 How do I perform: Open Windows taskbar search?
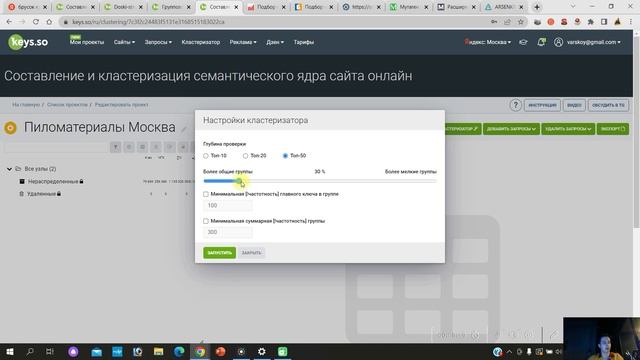pyautogui.click(x=30, y=351)
